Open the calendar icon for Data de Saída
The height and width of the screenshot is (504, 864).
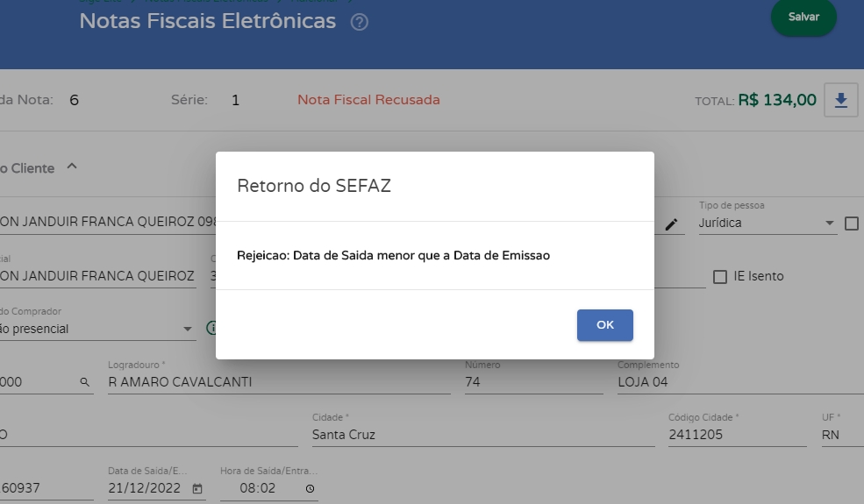click(197, 488)
